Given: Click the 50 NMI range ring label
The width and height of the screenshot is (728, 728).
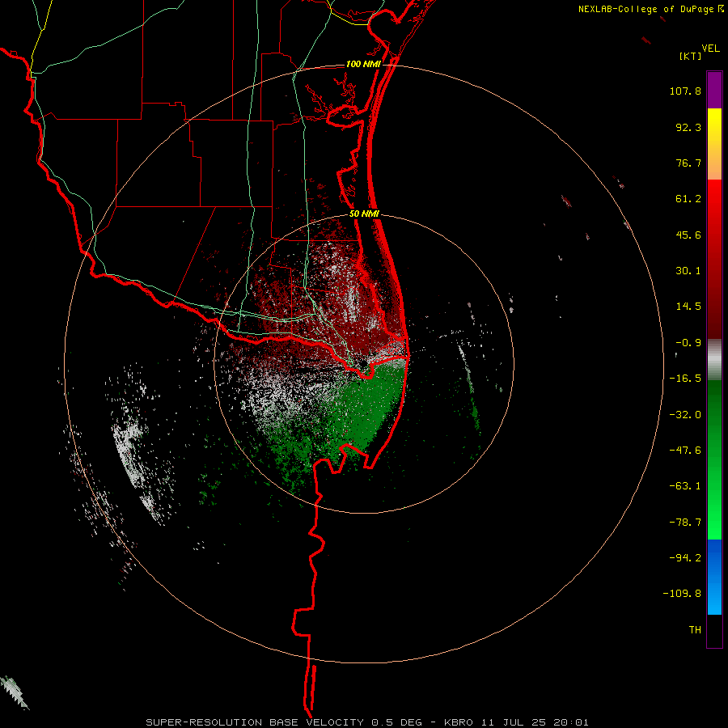Looking at the screenshot, I should 365,214.
